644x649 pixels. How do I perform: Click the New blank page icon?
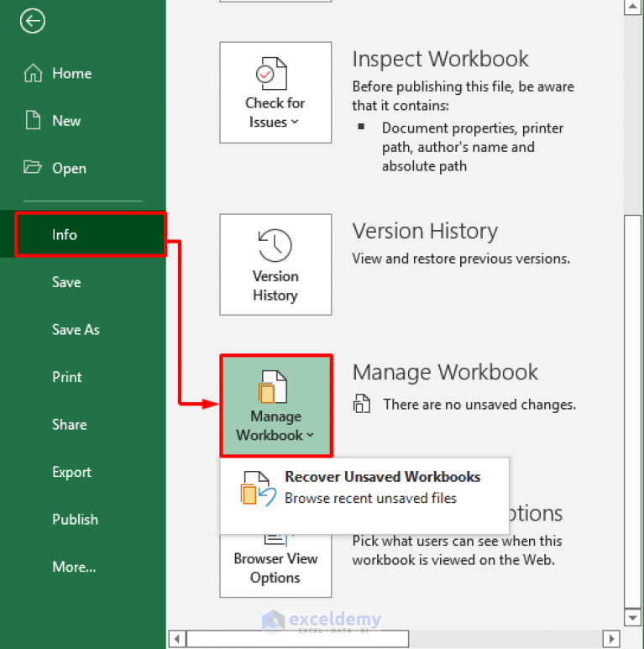pyautogui.click(x=33, y=120)
